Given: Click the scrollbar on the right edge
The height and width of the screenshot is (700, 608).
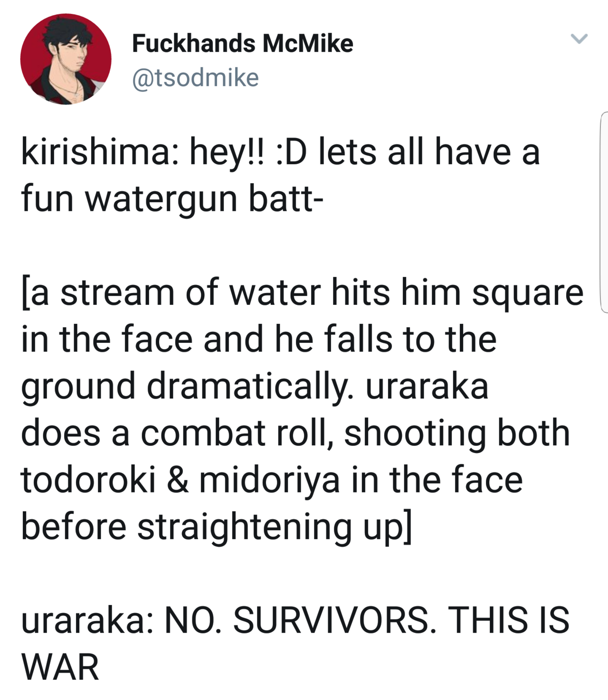Looking at the screenshot, I should coord(604,212).
